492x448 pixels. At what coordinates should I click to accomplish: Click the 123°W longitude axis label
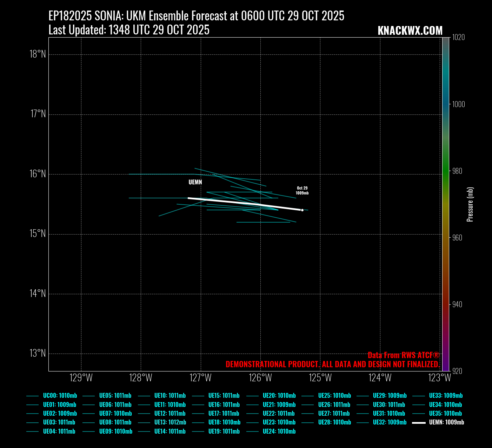[x=439, y=378]
